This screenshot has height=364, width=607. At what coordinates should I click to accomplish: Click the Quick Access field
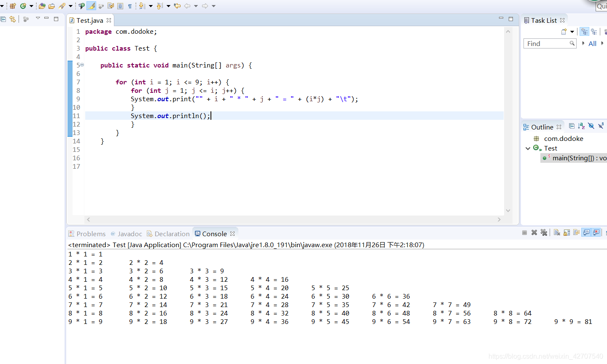pos(602,6)
